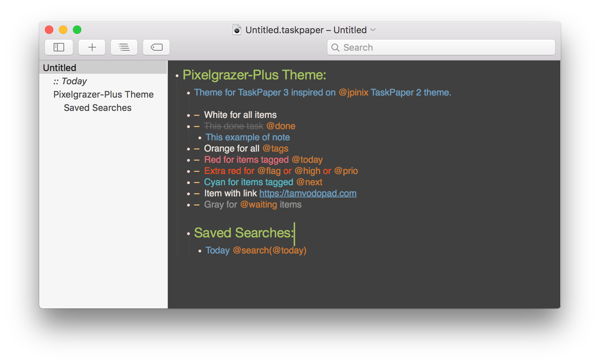
Task: Click the @done tag
Action: [x=281, y=126]
